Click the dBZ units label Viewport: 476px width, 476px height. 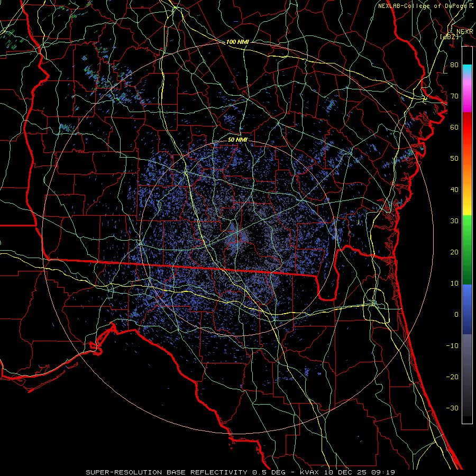pyautogui.click(x=449, y=36)
